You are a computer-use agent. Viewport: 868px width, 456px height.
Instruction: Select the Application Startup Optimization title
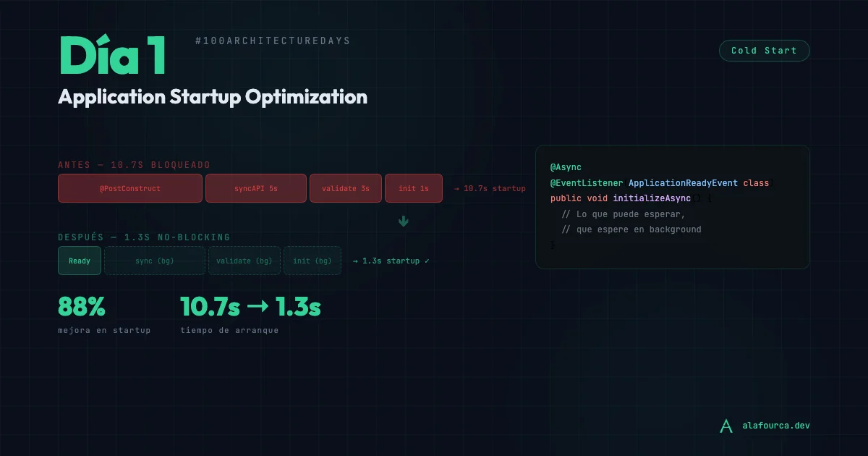[213, 97]
